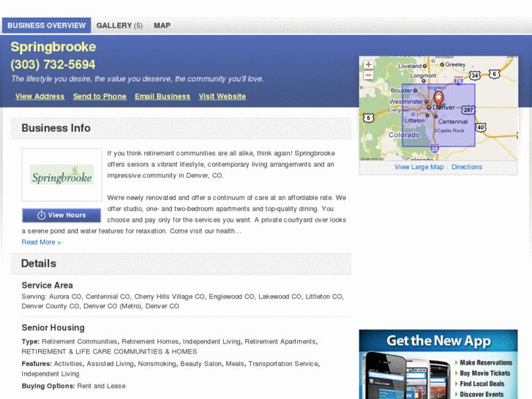532x399 pixels.
Task: Open the Business Overview tab
Action: coord(47,26)
